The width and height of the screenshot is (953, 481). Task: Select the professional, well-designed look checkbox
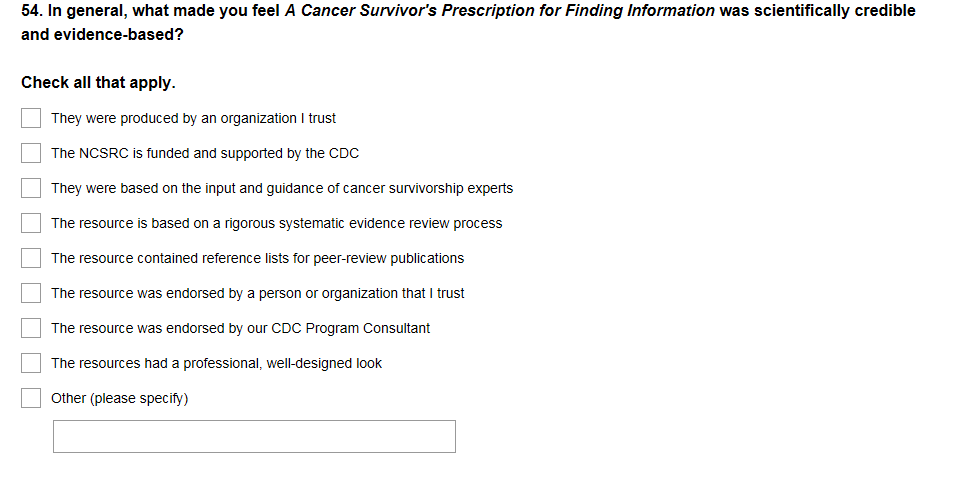[31, 363]
